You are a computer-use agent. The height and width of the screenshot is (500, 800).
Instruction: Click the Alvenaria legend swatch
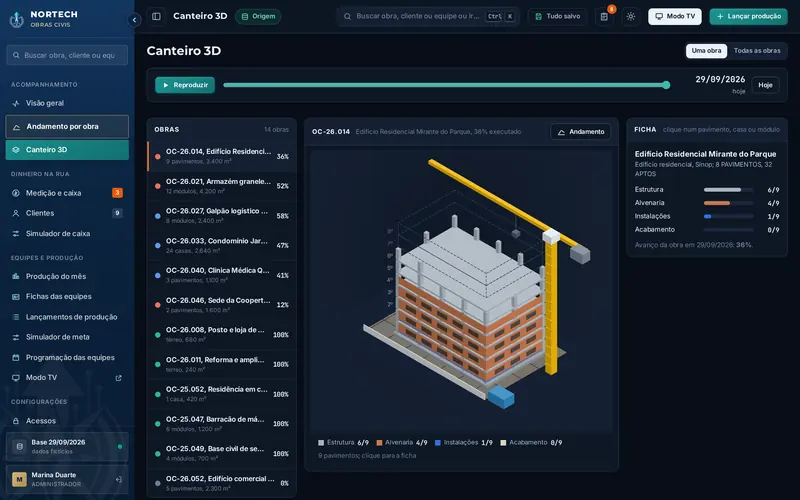pyautogui.click(x=379, y=443)
